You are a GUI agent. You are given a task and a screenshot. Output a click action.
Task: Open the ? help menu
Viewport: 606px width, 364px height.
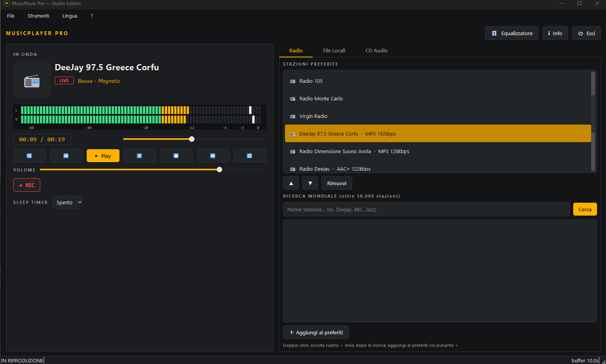(x=91, y=16)
